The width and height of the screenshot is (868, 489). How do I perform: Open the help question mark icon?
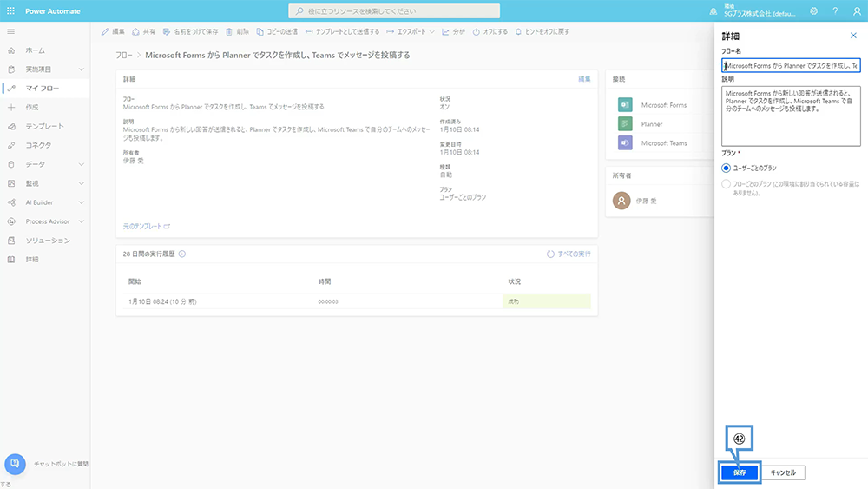coord(835,11)
